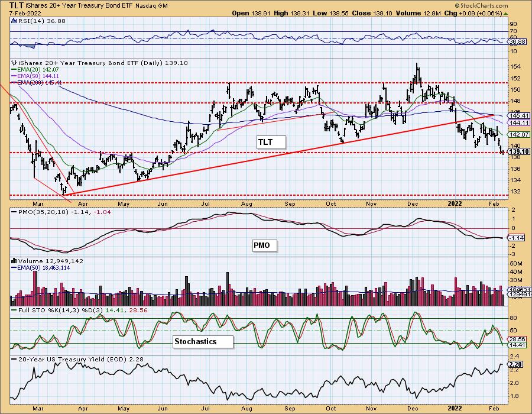Click the TLT ticker symbol in the chart header
This screenshot has height=414, width=532.
tap(18, 5)
